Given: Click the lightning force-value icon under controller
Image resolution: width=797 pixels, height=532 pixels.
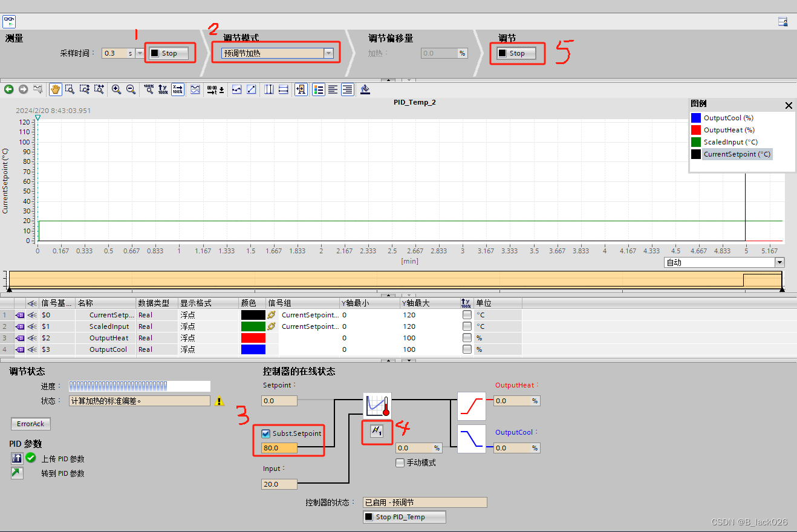Looking at the screenshot, I should click(377, 431).
